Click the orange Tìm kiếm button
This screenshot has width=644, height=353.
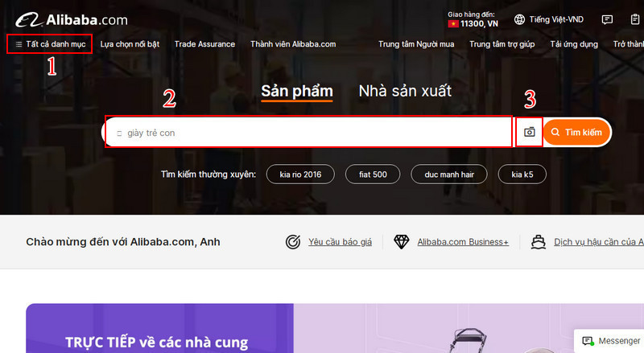(x=577, y=132)
